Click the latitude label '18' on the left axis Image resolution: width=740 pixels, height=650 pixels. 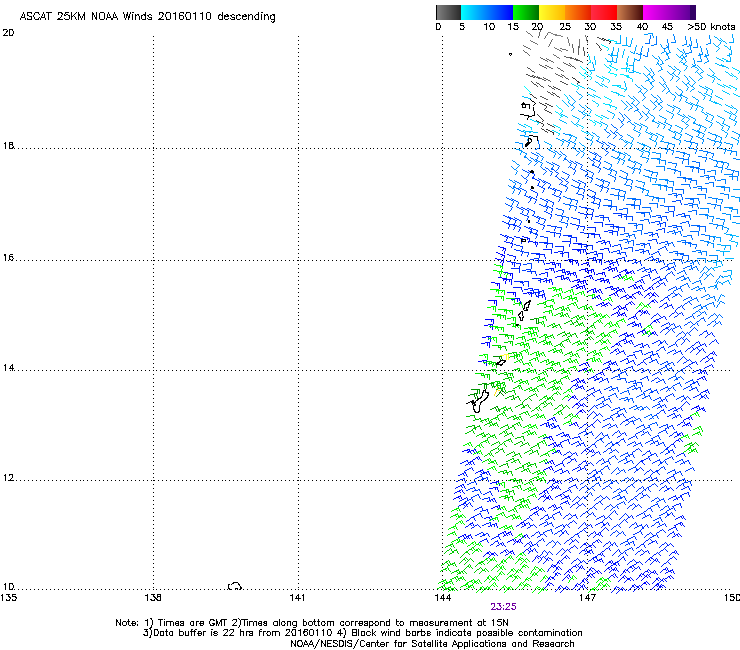[8, 145]
